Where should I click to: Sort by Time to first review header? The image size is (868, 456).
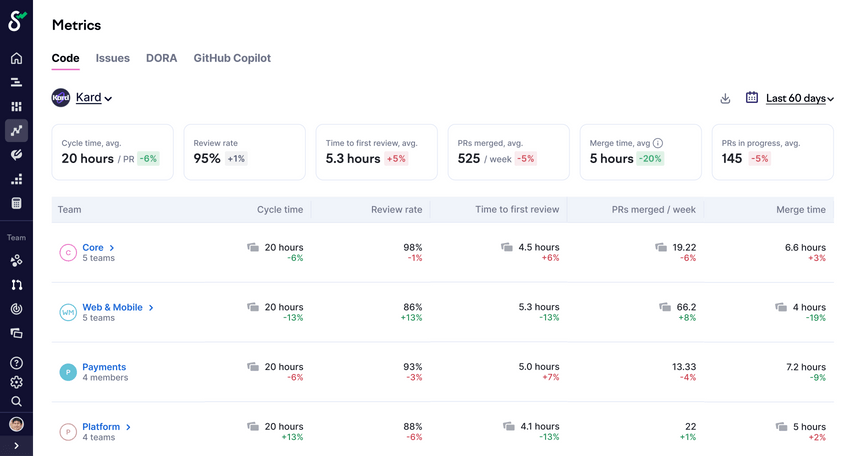coord(517,210)
